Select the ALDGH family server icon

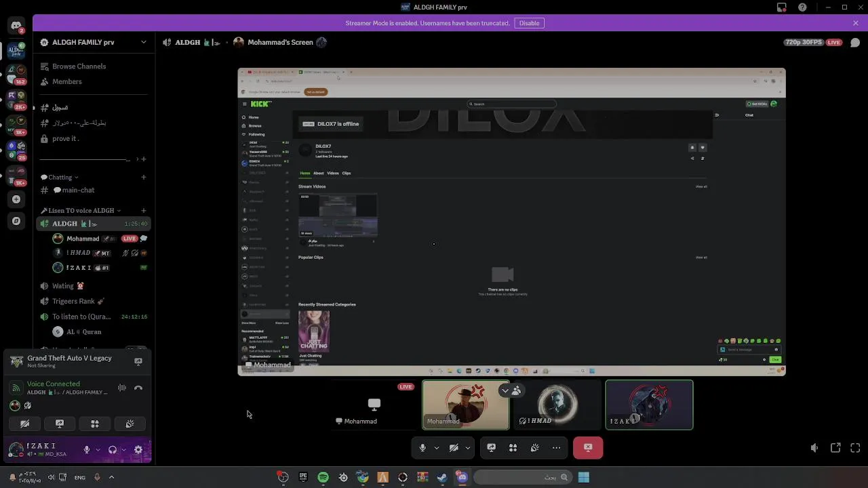click(x=16, y=51)
